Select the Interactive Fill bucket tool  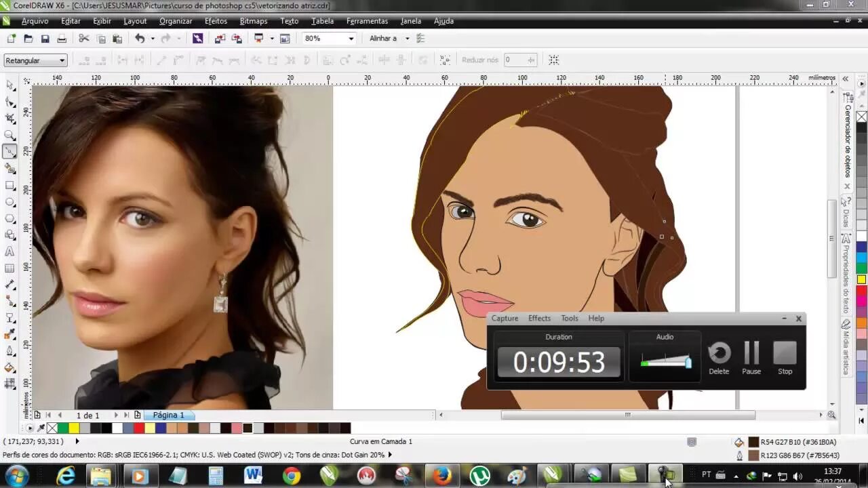10,367
